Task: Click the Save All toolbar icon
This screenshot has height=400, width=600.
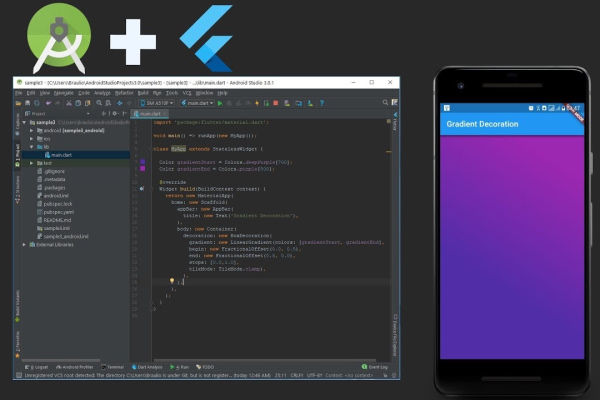Action: 27,103
